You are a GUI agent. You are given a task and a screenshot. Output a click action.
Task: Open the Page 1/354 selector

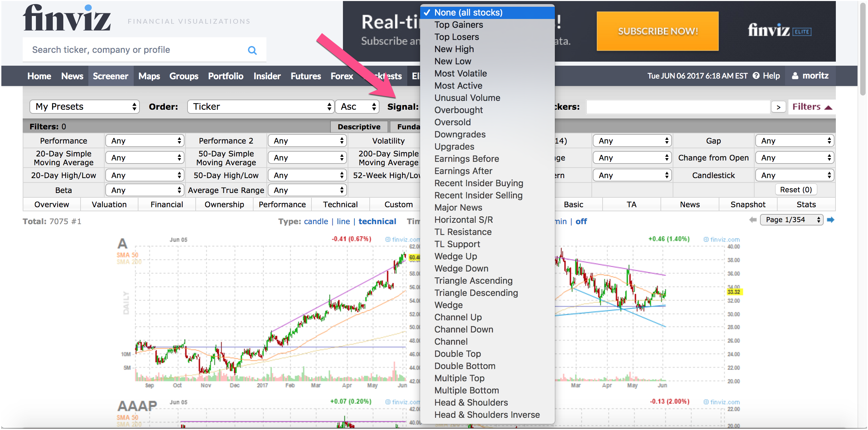(791, 220)
